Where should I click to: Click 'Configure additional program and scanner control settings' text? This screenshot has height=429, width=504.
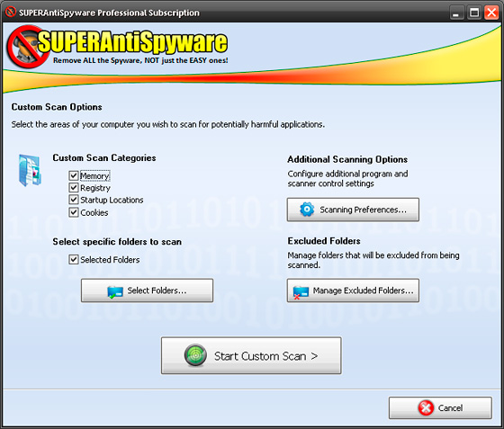click(x=347, y=179)
